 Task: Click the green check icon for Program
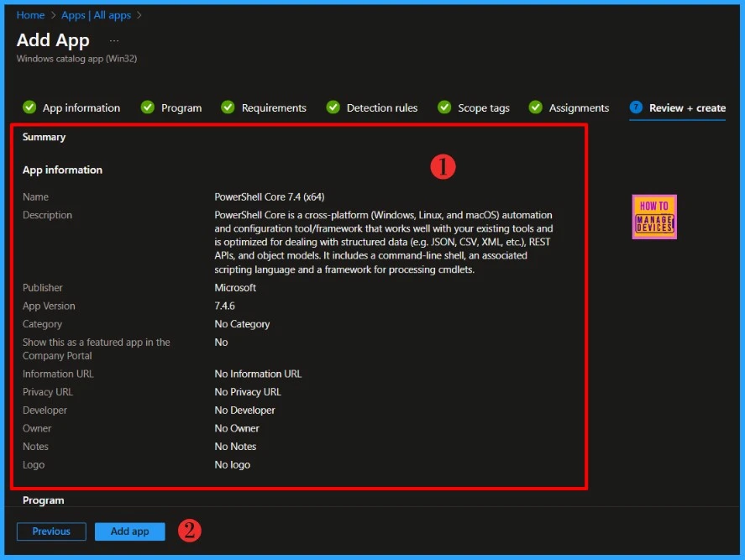coord(148,107)
